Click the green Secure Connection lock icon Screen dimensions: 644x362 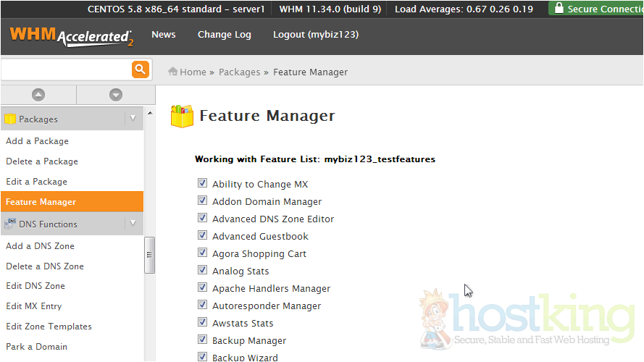point(558,9)
